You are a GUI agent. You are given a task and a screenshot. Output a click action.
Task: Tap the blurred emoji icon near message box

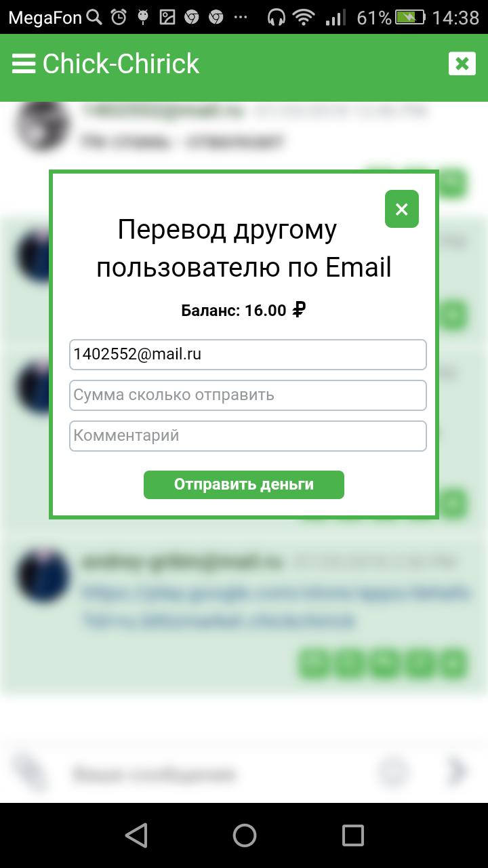(x=394, y=772)
